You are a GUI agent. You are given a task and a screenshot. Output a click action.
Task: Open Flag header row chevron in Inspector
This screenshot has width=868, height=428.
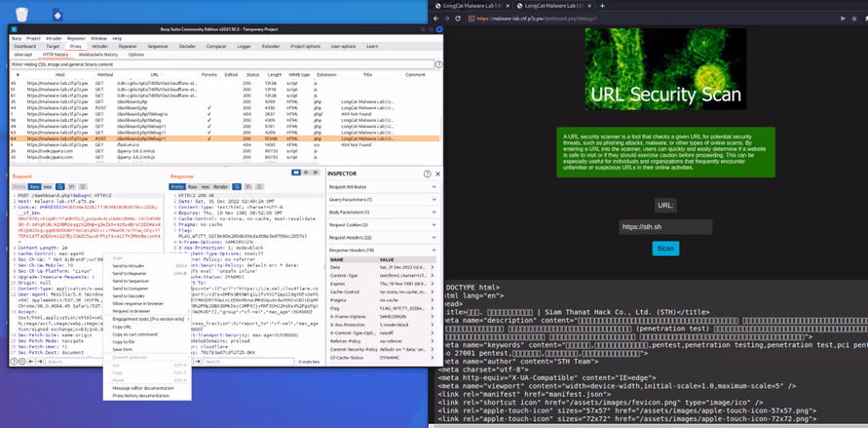(433, 307)
